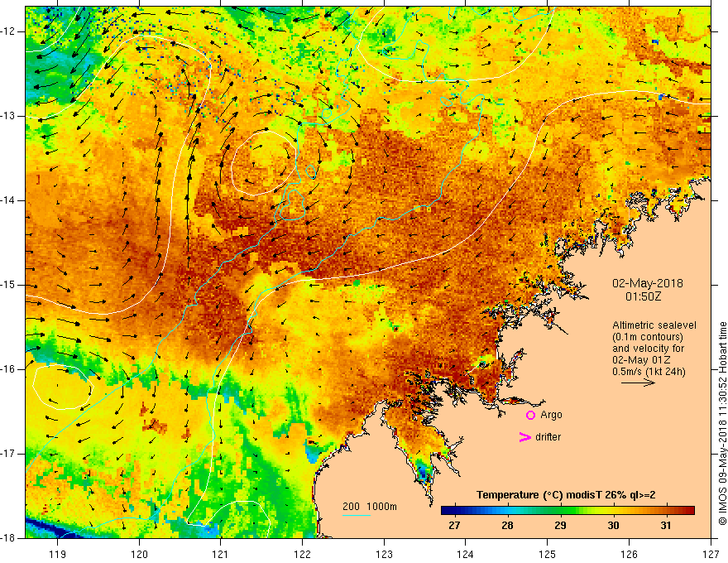Click the latitude axis label -14
The width and height of the screenshot is (728, 563).
9,200
